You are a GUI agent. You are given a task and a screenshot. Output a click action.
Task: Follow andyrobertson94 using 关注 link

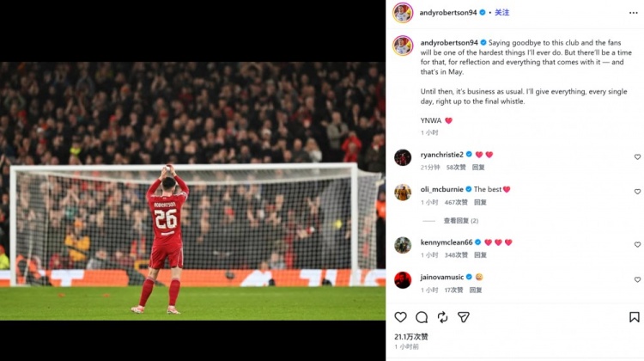coord(501,13)
